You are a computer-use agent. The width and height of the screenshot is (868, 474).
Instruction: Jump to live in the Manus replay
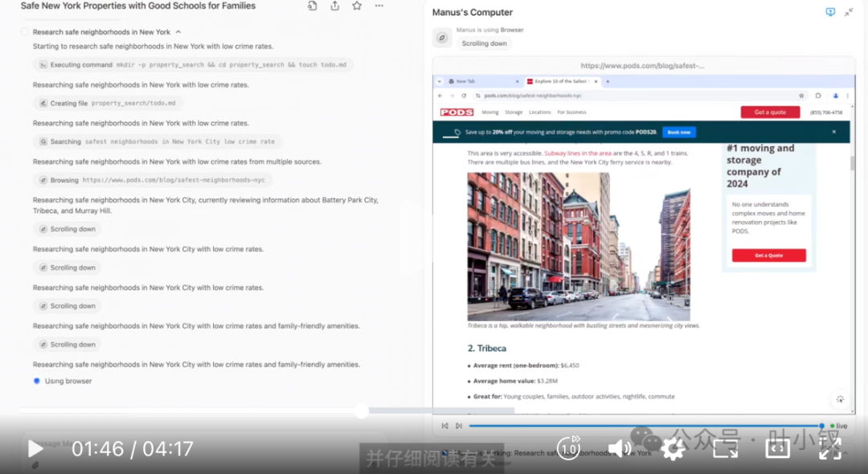click(x=838, y=426)
